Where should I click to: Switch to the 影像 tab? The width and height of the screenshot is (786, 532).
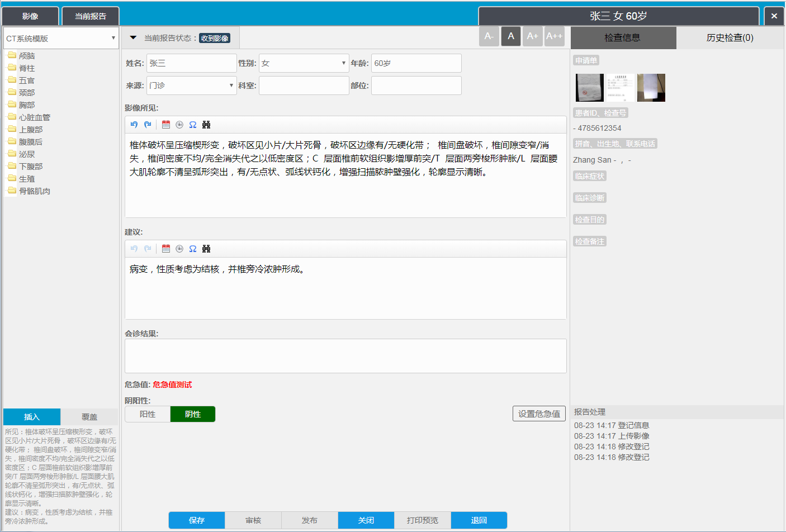30,16
